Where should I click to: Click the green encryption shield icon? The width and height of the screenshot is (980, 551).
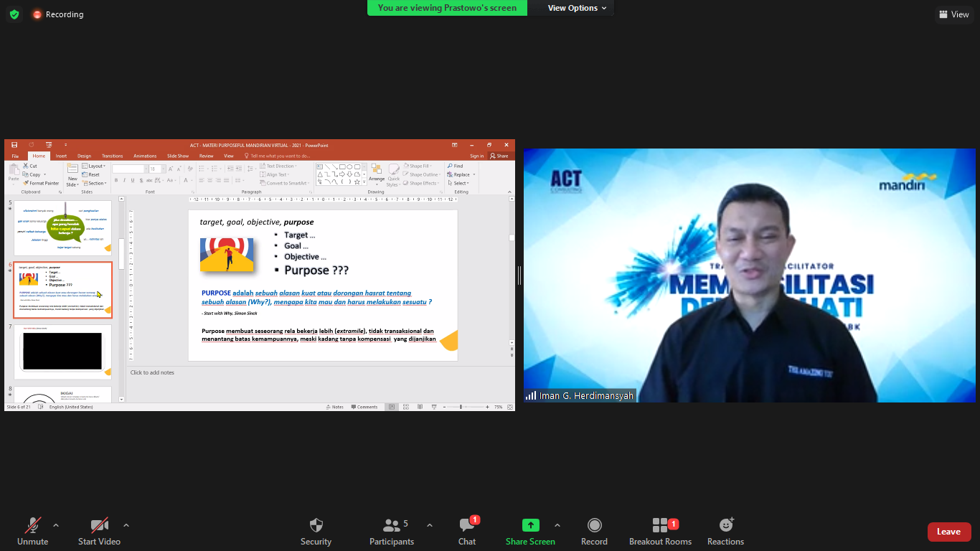click(14, 14)
